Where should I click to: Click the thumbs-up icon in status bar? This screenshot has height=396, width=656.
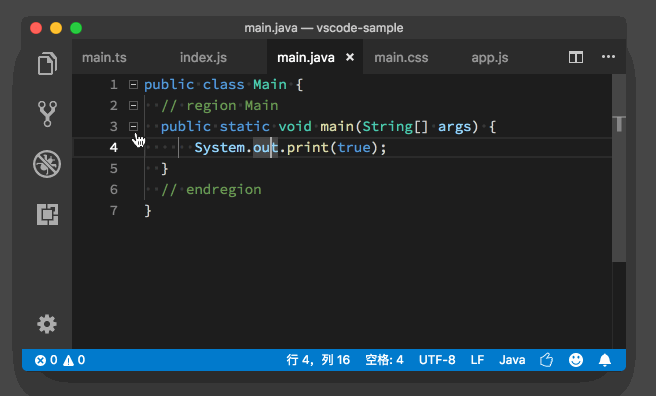[x=546, y=360]
